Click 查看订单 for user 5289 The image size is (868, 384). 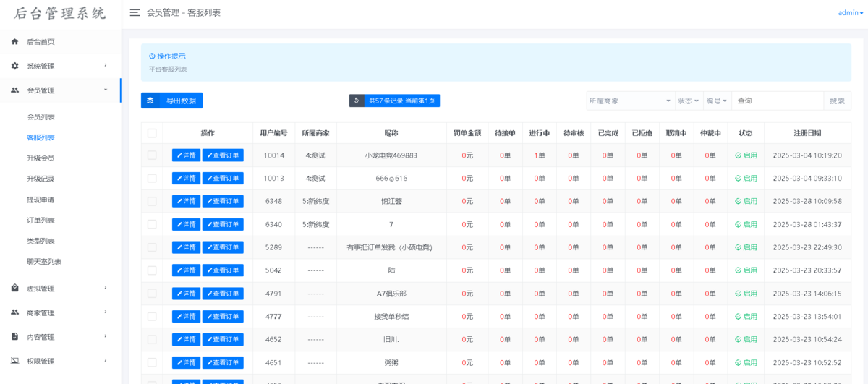click(x=223, y=247)
